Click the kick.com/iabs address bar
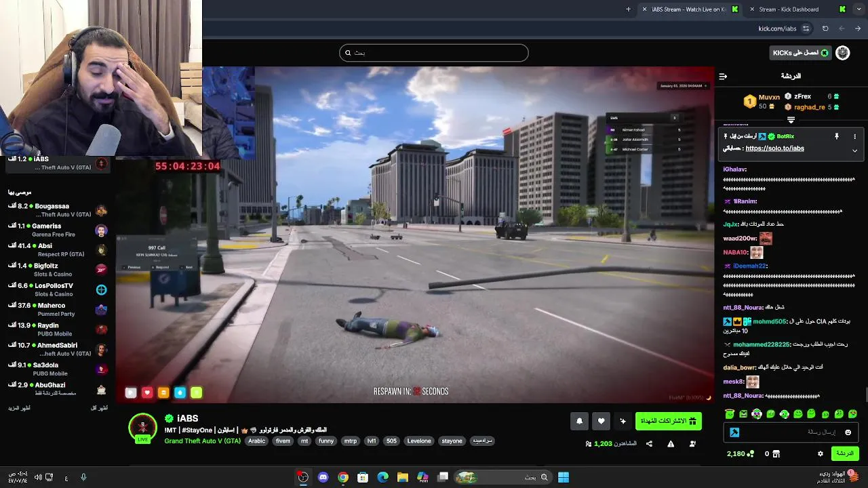Screen dimensions: 868x488 tap(777, 28)
